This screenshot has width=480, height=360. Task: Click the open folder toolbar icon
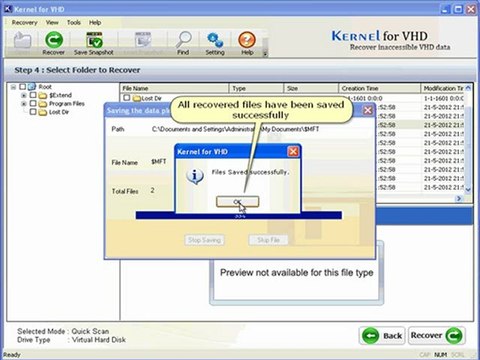(22, 42)
